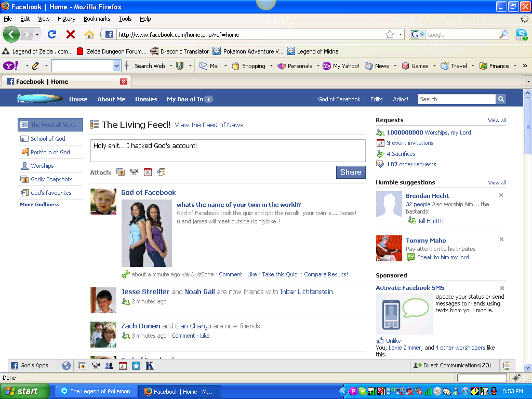Screen dimensions: 532x399
Task: Open the Photos app in the bottom applications bar
Action: click(82, 366)
